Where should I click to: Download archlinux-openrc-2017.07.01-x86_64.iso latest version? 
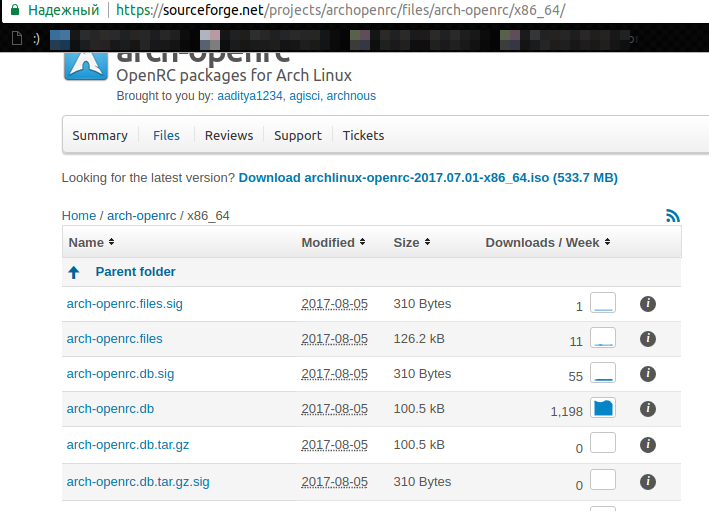pos(428,178)
